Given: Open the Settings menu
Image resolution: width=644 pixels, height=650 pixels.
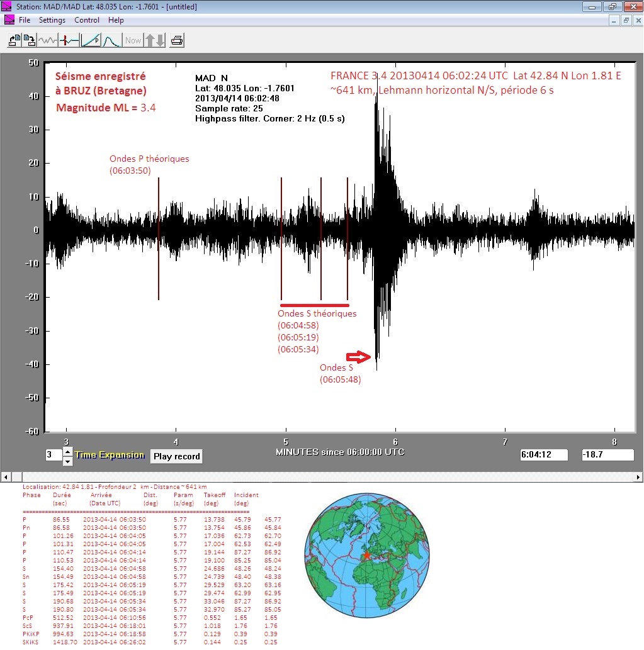Looking at the screenshot, I should (x=52, y=20).
